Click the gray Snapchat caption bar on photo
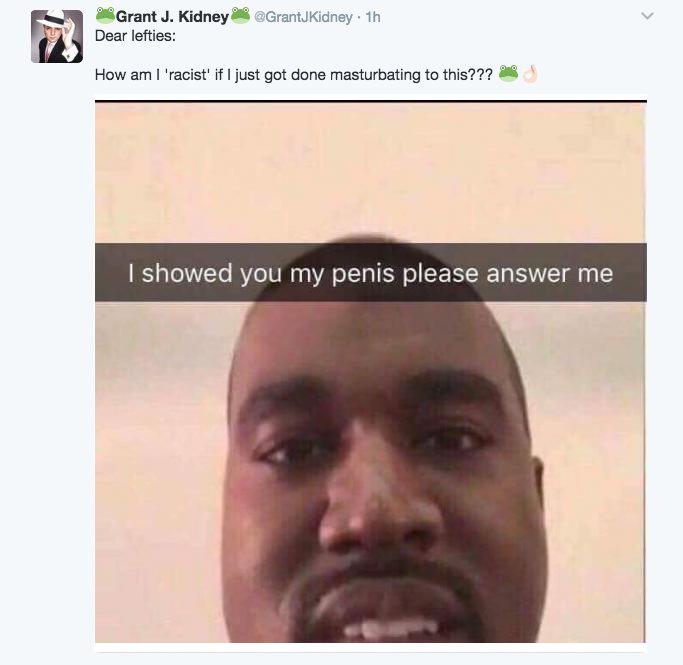 coord(371,272)
